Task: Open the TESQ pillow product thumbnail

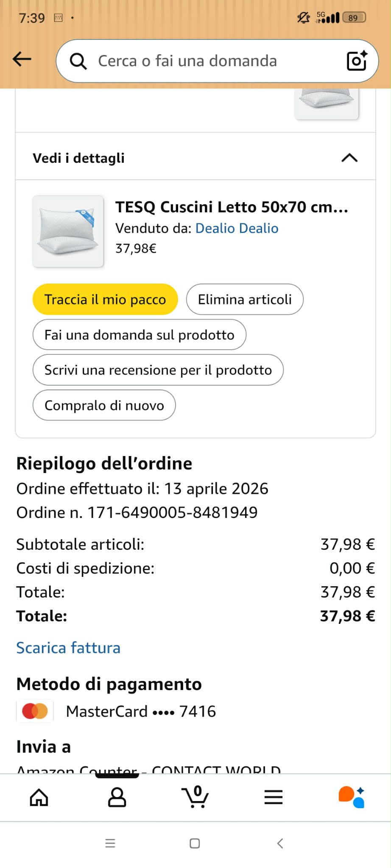Action: pyautogui.click(x=68, y=231)
